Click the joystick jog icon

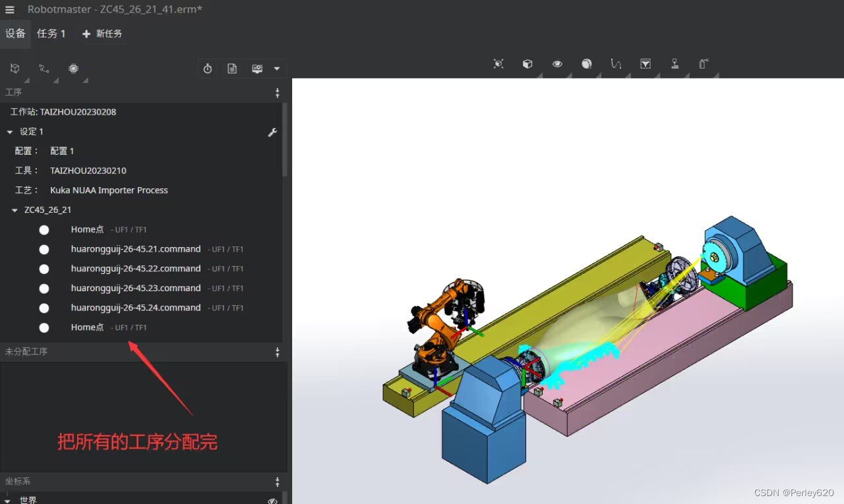tap(675, 64)
